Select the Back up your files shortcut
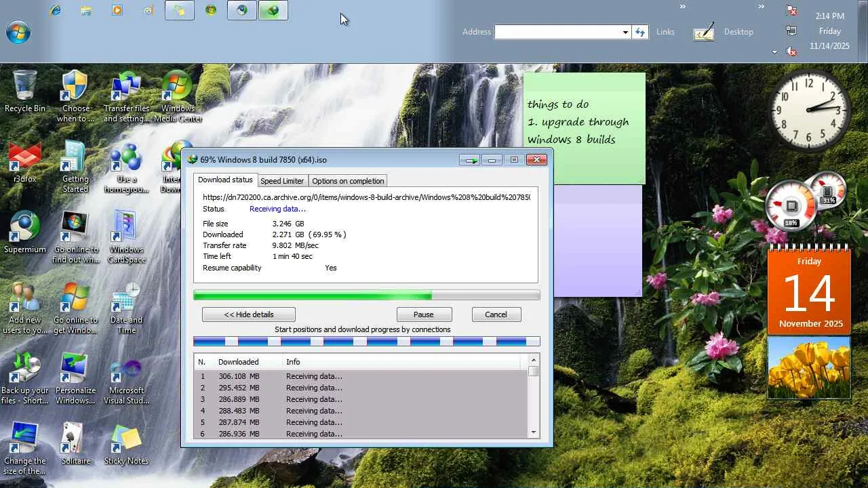Screen dimensions: 868x488 click(x=25, y=378)
